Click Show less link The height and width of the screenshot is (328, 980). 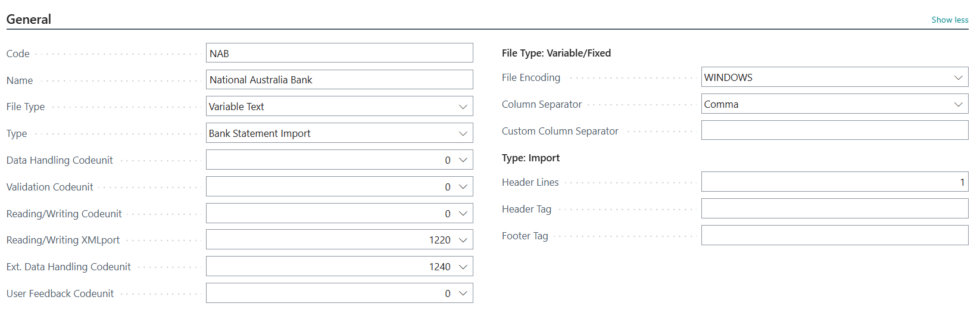[x=950, y=20]
